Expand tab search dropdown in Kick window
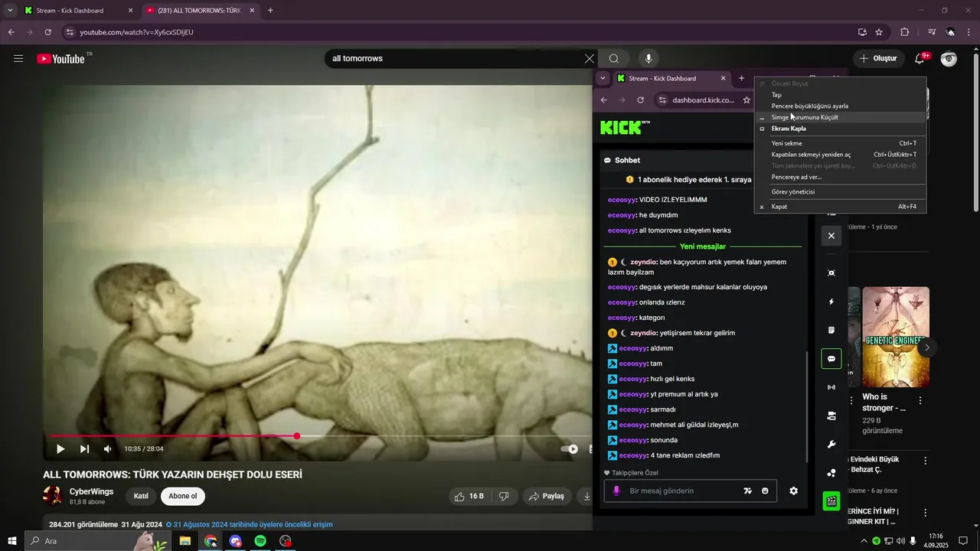980x551 pixels. pyautogui.click(x=603, y=78)
